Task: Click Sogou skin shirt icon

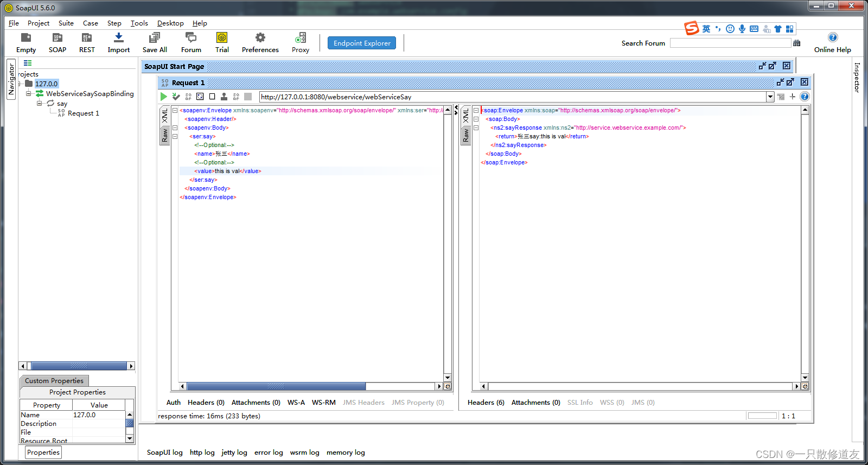Action: click(x=778, y=29)
